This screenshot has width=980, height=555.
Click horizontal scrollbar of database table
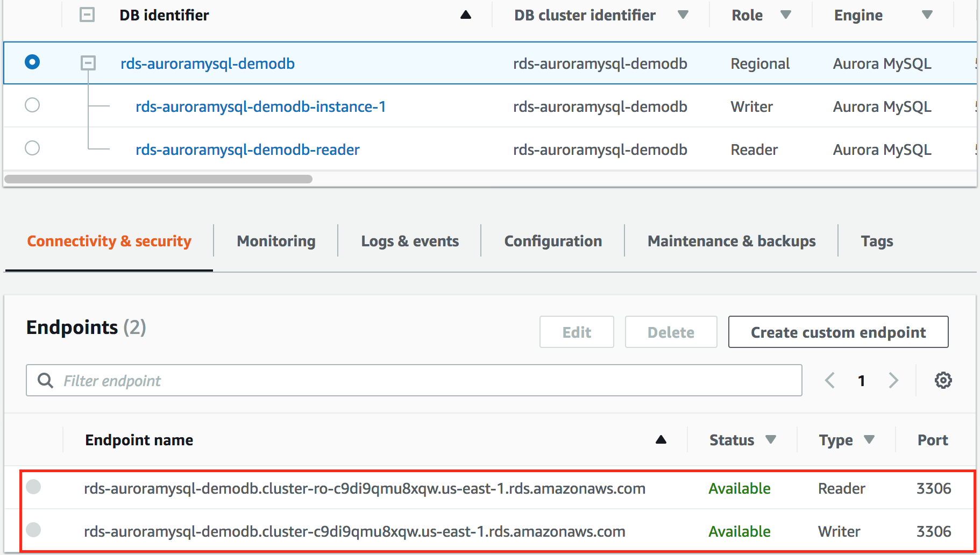tap(158, 179)
